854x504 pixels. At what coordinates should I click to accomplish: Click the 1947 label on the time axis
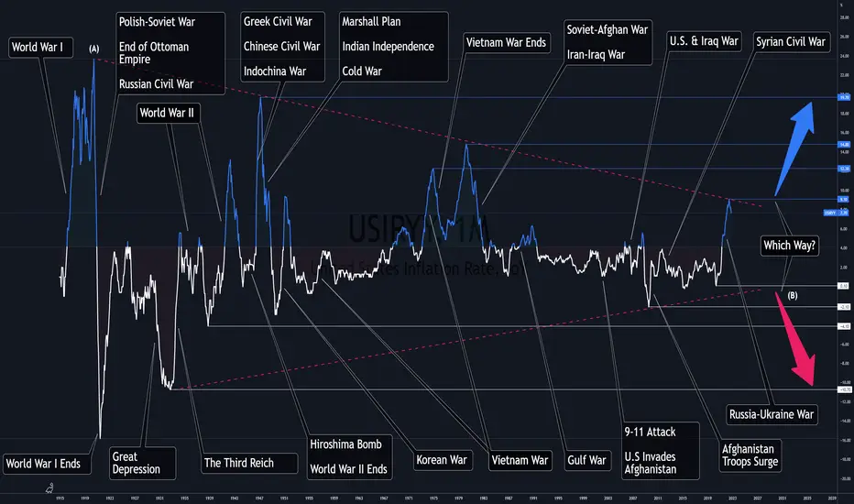tap(259, 498)
